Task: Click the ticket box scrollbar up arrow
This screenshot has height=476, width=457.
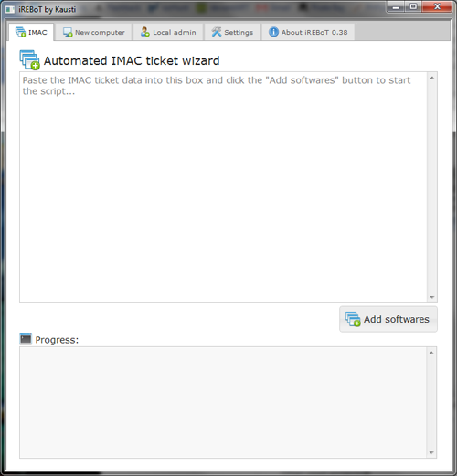Action: pos(431,79)
